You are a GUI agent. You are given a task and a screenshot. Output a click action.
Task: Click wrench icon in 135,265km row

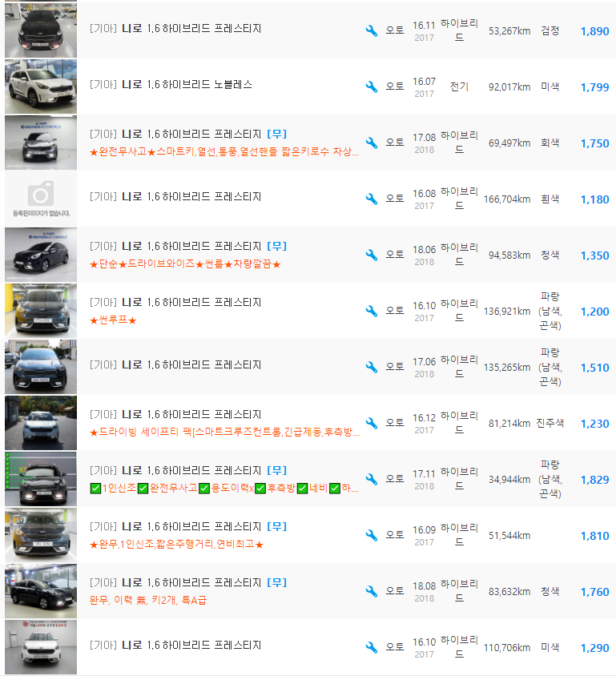coord(371,367)
